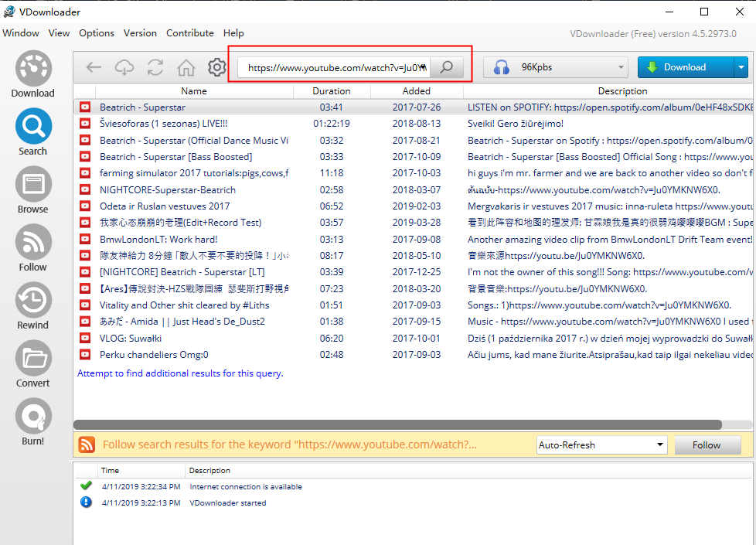Click the orange RSS feed icon

coord(87,445)
